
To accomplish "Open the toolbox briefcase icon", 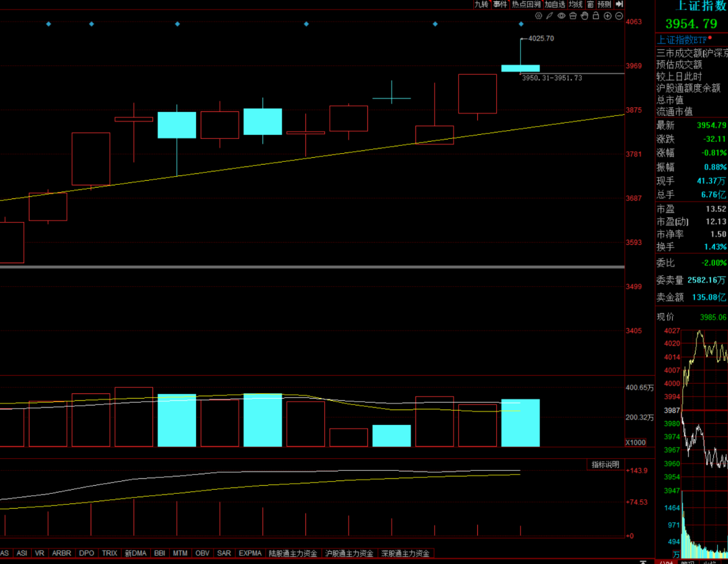I will point(572,15).
